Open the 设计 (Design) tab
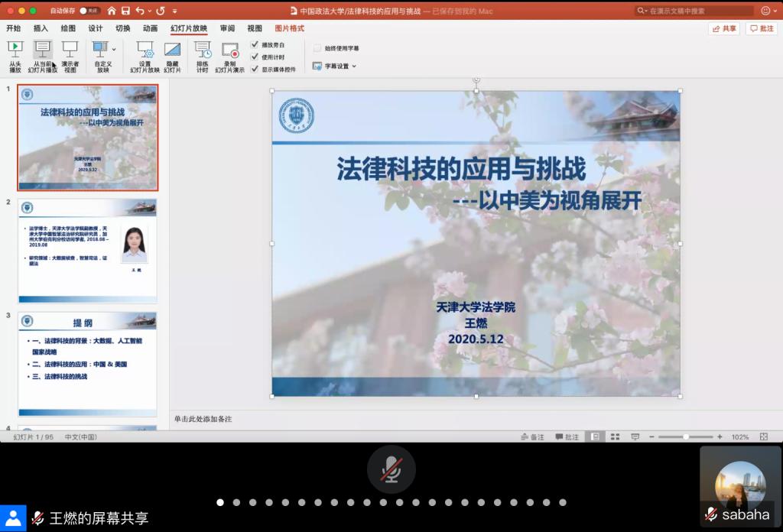Image resolution: width=783 pixels, height=532 pixels. (x=96, y=28)
